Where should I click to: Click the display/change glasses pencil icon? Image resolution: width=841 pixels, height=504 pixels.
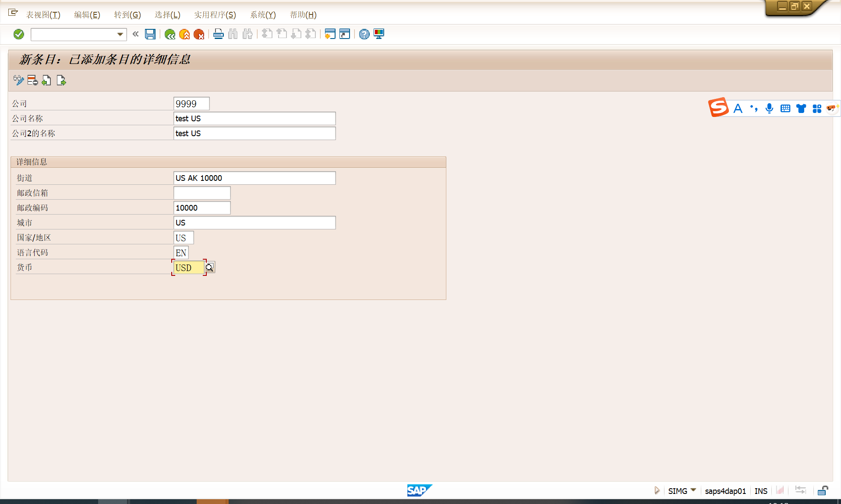(x=18, y=81)
